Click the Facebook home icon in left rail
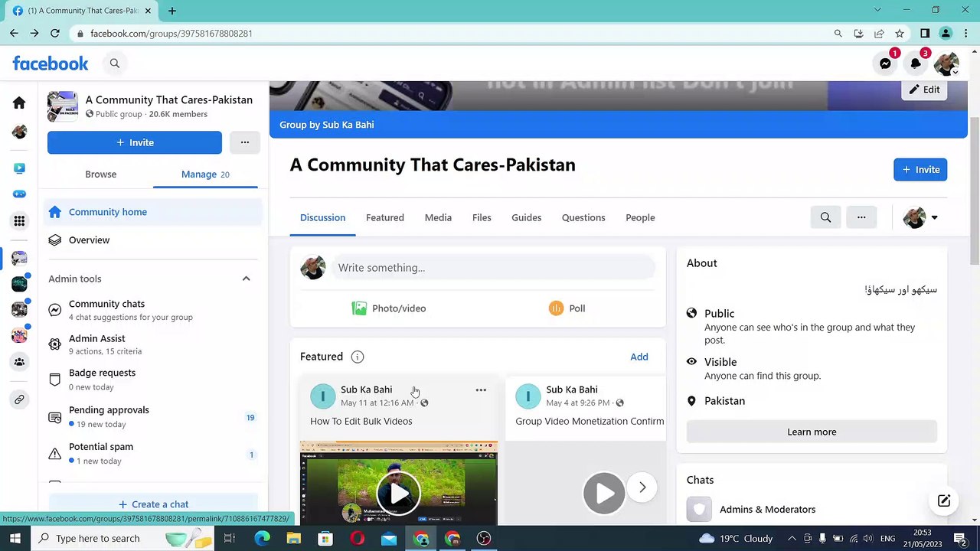This screenshot has height=551, width=980. coord(19,103)
